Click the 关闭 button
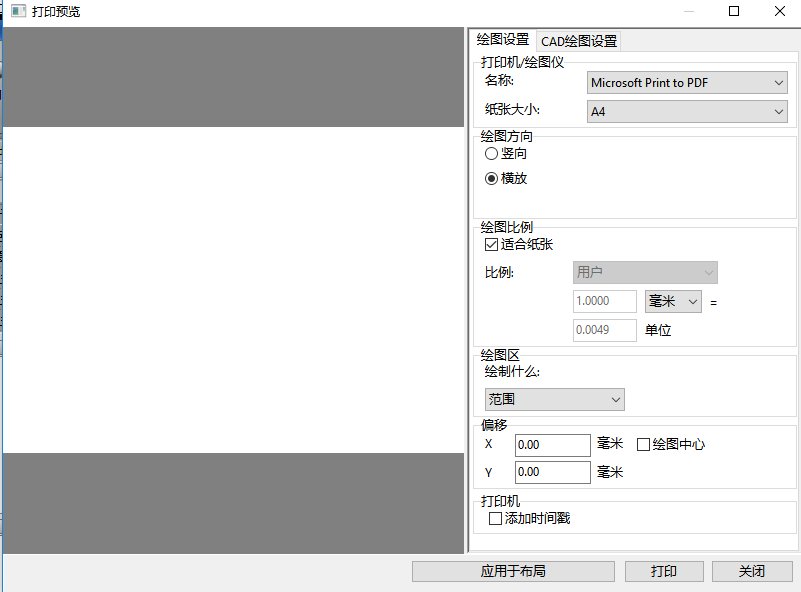The height and width of the screenshot is (592, 801). pos(751,571)
